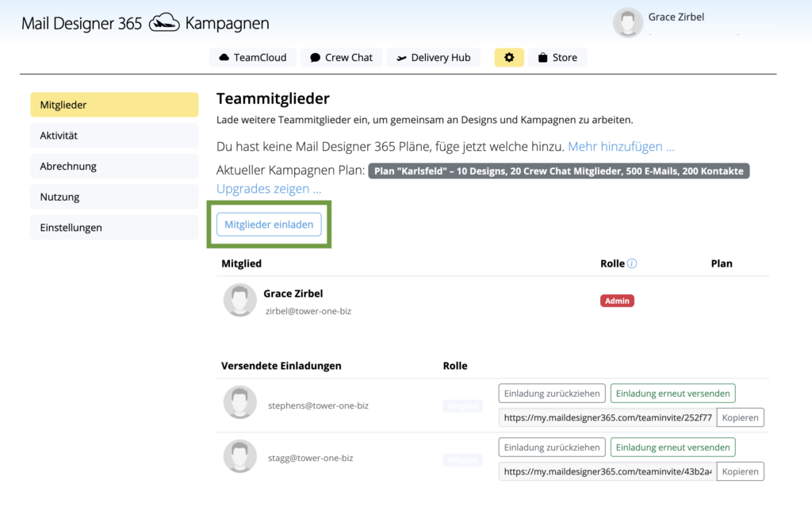Withdraw the invitation for stephens@tower-one-biz

click(552, 394)
